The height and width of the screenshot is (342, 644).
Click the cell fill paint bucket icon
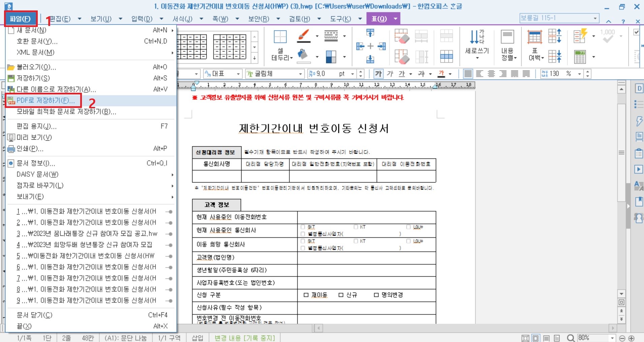tap(304, 56)
